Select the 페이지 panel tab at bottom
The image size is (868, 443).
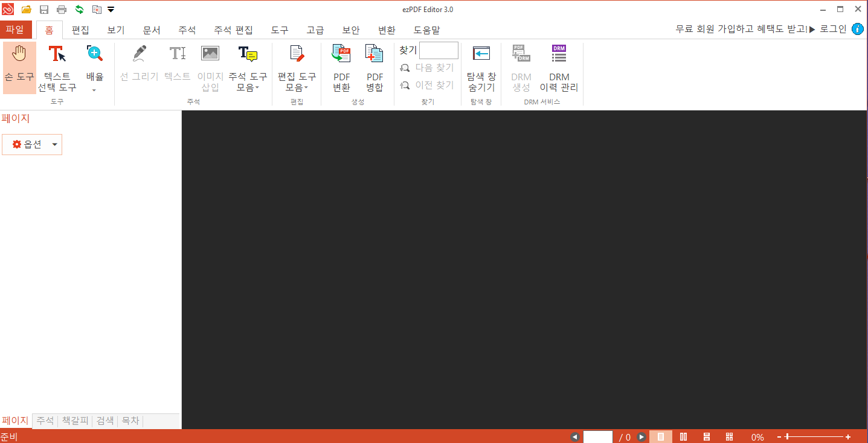pos(16,421)
